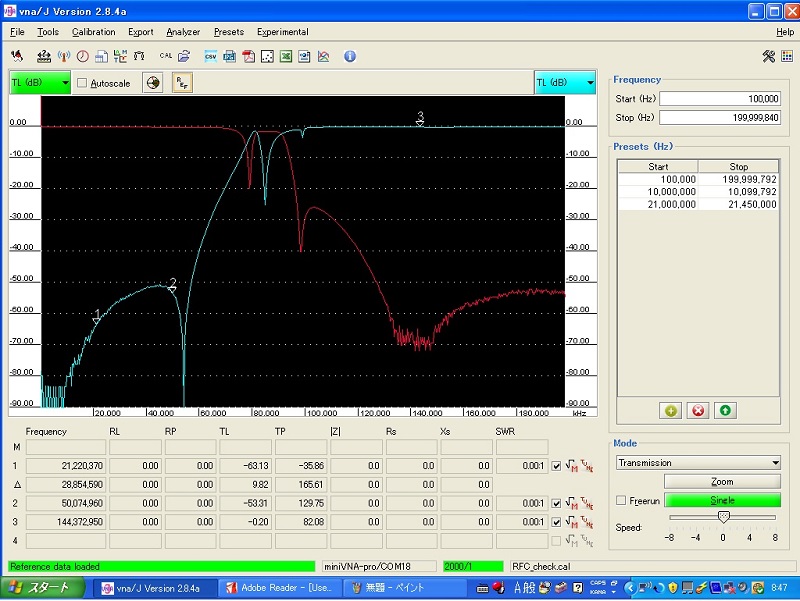This screenshot has height=601, width=800.
Task: Uncheck marker 2 visibility checkbox
Action: pos(556,504)
